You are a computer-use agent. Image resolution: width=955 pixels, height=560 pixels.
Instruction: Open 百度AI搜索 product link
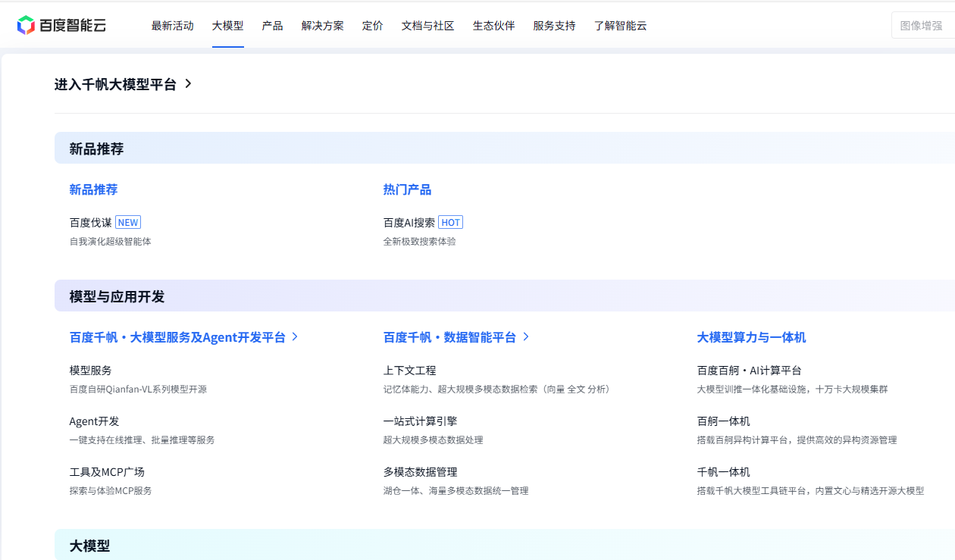(x=409, y=222)
